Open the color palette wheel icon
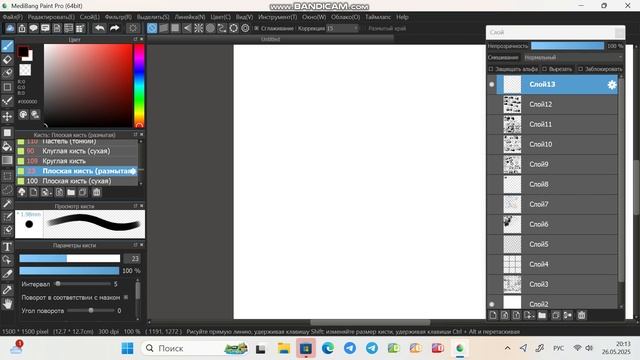The image size is (640, 360). 23,115
